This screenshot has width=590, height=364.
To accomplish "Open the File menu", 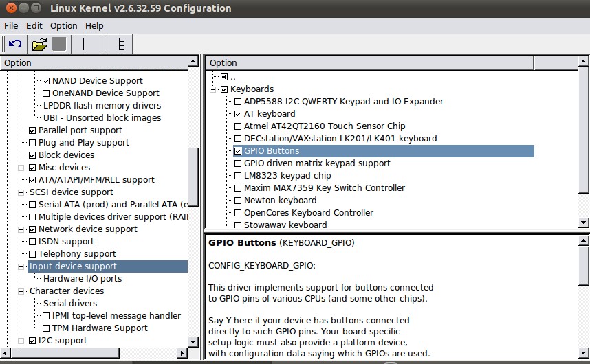I will (x=11, y=26).
